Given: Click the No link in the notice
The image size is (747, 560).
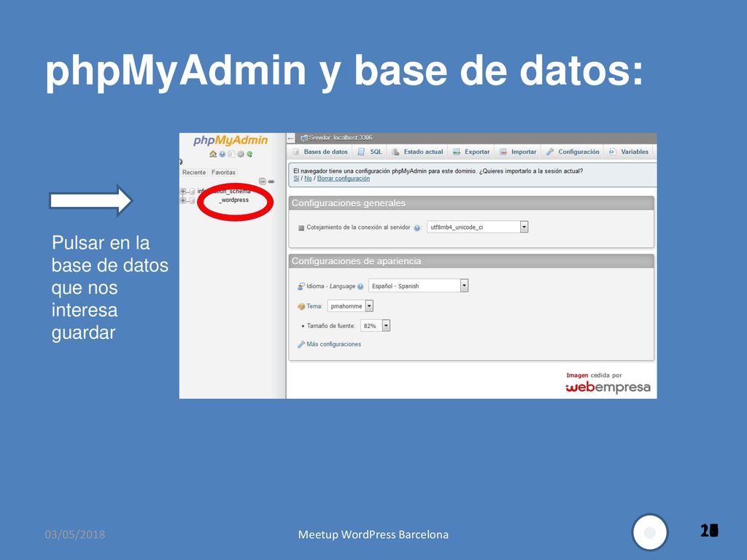Looking at the screenshot, I should pyautogui.click(x=309, y=179).
